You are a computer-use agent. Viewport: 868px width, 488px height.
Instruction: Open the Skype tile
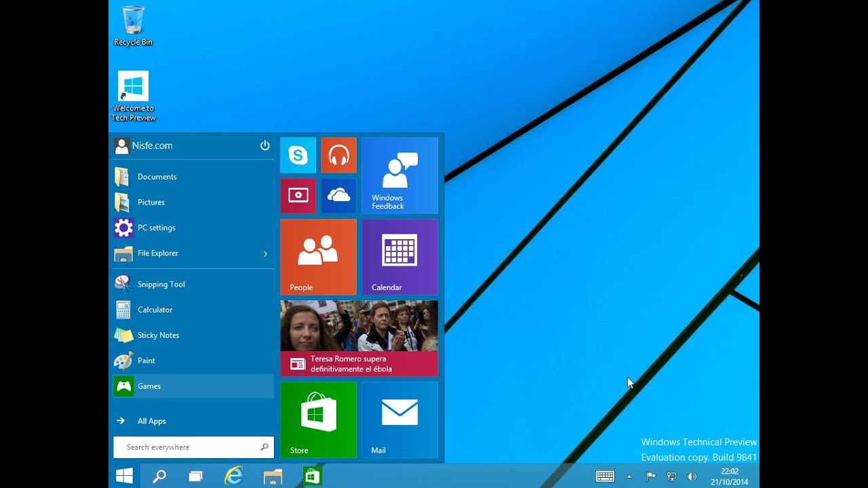pyautogui.click(x=298, y=155)
